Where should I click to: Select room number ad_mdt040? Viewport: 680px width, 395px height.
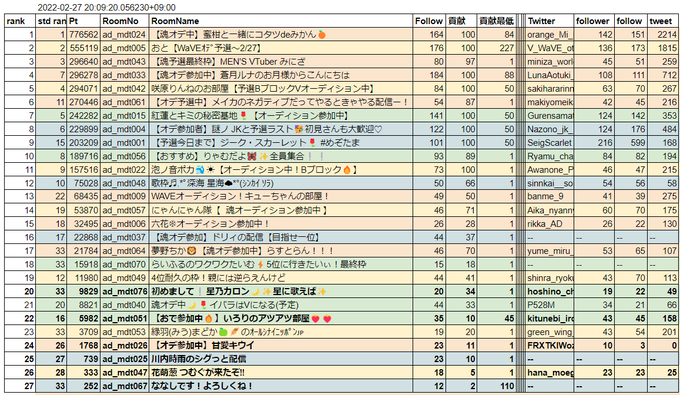pyautogui.click(x=124, y=305)
